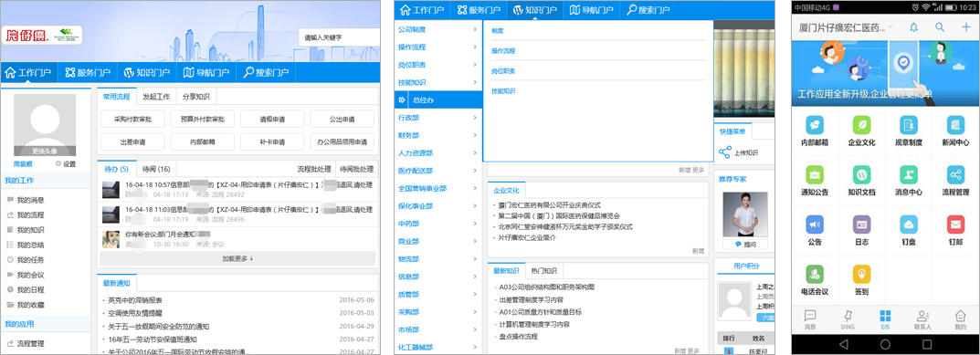Tap the Android home circle button
Viewport: 980px width, 355px height.
coord(885,344)
